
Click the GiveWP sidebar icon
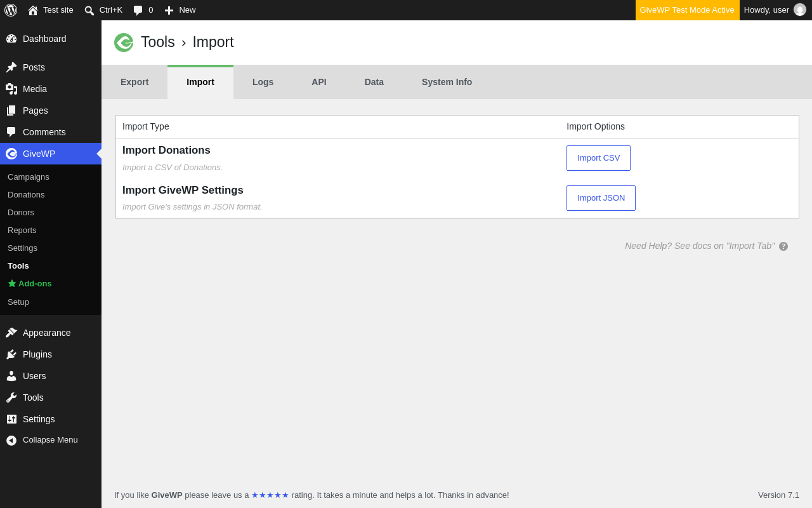[11, 154]
